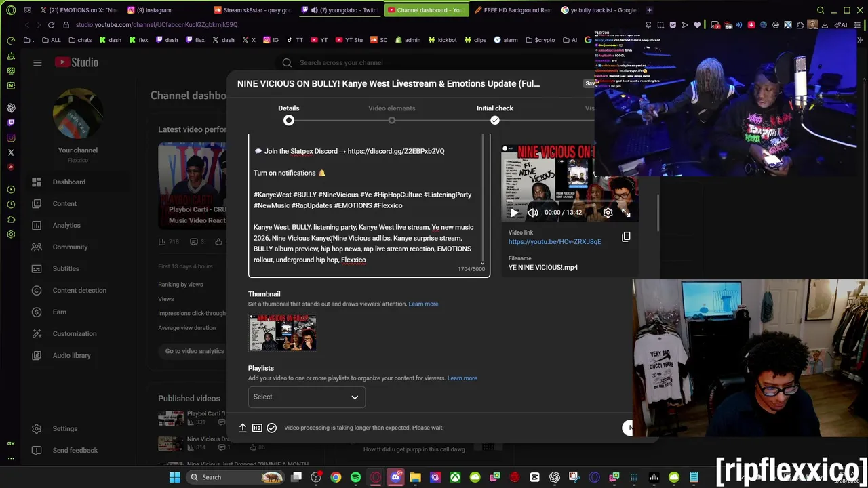The image size is (868, 488).
Task: Select the Initial check step
Action: [x=494, y=114]
